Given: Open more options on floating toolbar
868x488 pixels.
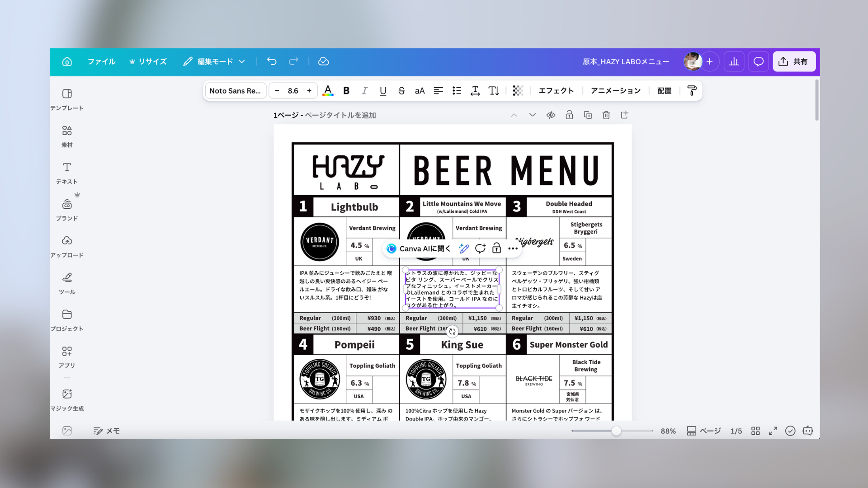Looking at the screenshot, I should [x=513, y=249].
